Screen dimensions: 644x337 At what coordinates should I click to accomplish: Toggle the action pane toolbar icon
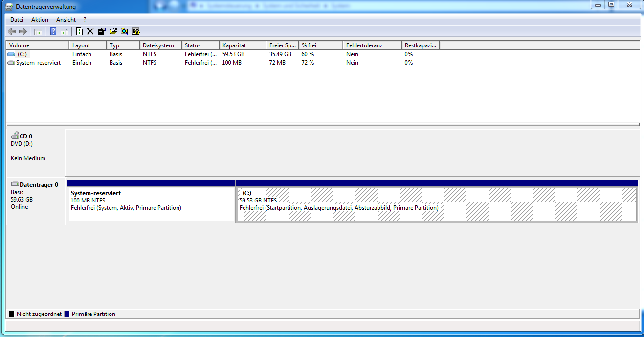pyautogui.click(x=64, y=32)
